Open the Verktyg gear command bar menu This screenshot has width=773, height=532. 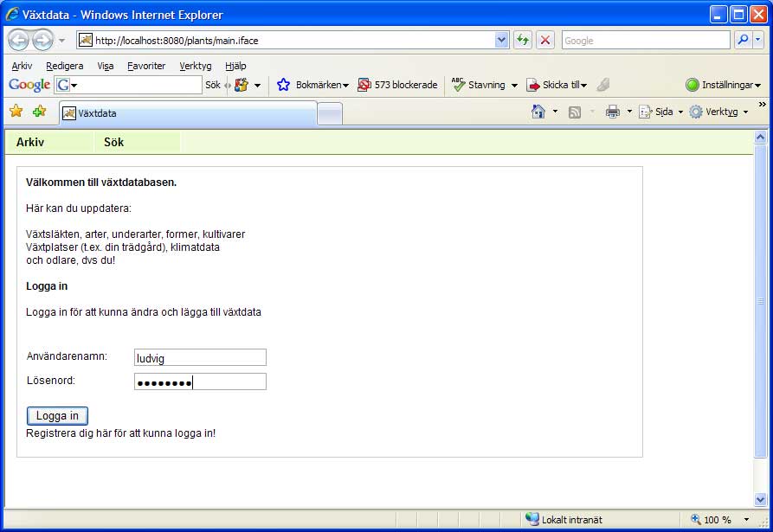click(x=719, y=112)
